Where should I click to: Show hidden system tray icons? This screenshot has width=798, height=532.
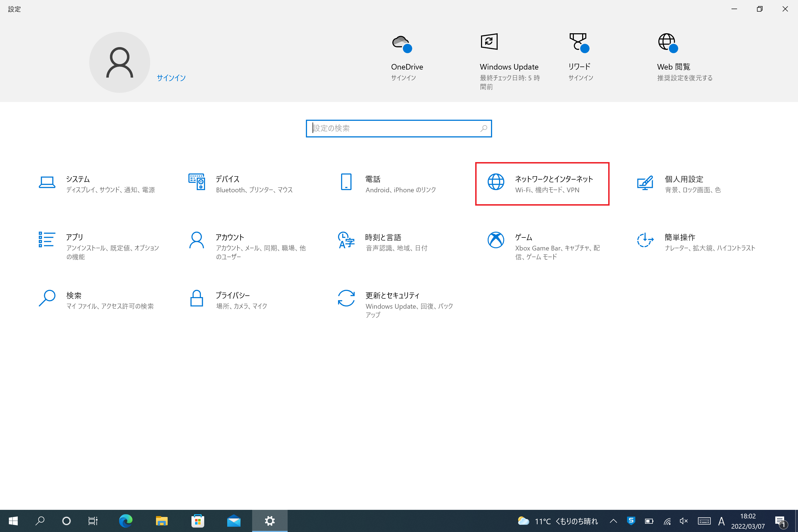[x=613, y=521]
